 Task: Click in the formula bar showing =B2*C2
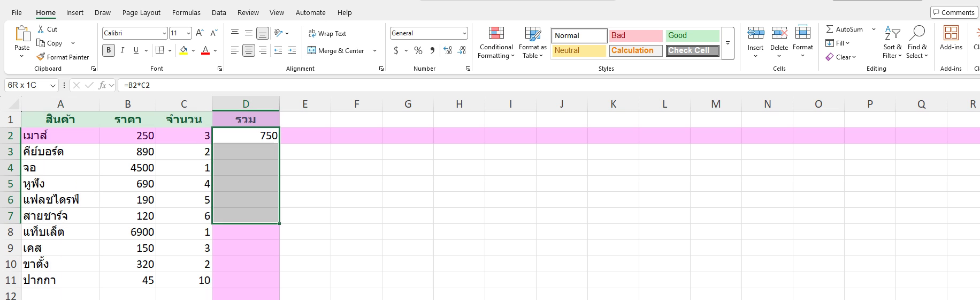tap(548, 85)
